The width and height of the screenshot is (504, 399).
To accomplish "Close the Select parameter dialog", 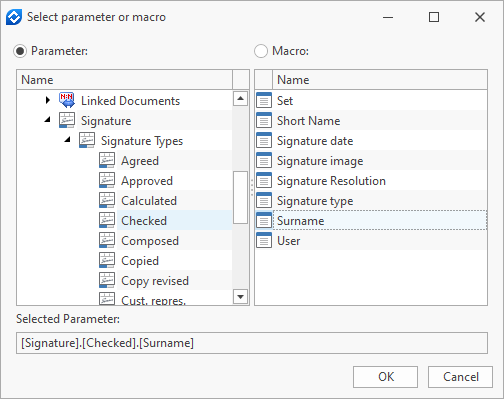I will click(x=480, y=17).
